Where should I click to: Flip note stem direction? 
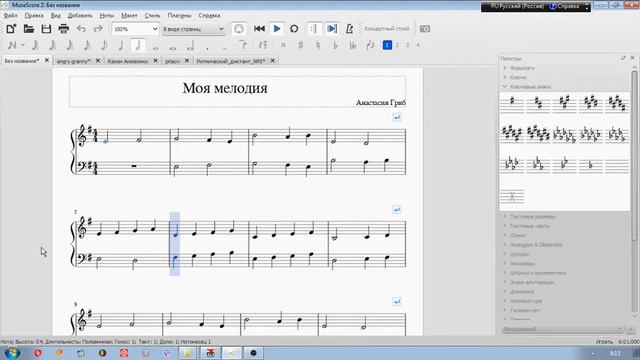coord(371,45)
